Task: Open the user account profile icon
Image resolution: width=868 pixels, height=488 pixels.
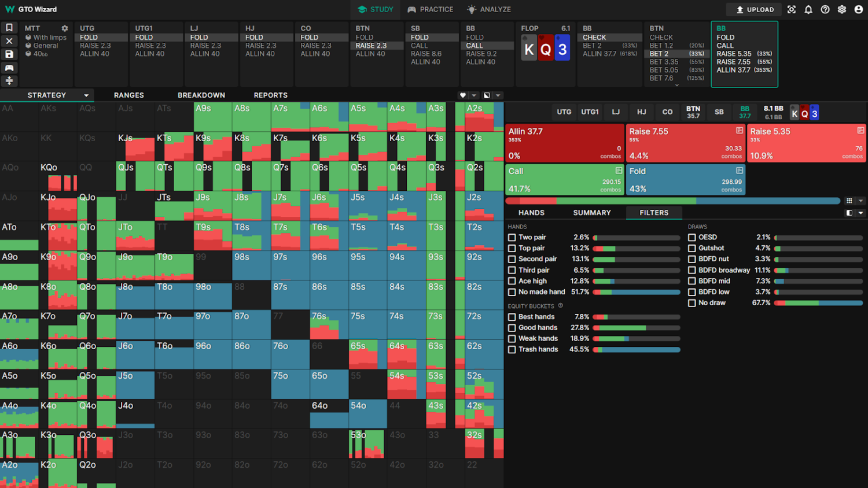Action: 859,9
